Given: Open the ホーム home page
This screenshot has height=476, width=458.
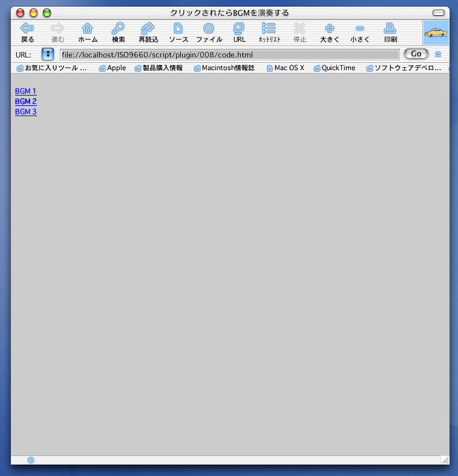Looking at the screenshot, I should coord(88,32).
